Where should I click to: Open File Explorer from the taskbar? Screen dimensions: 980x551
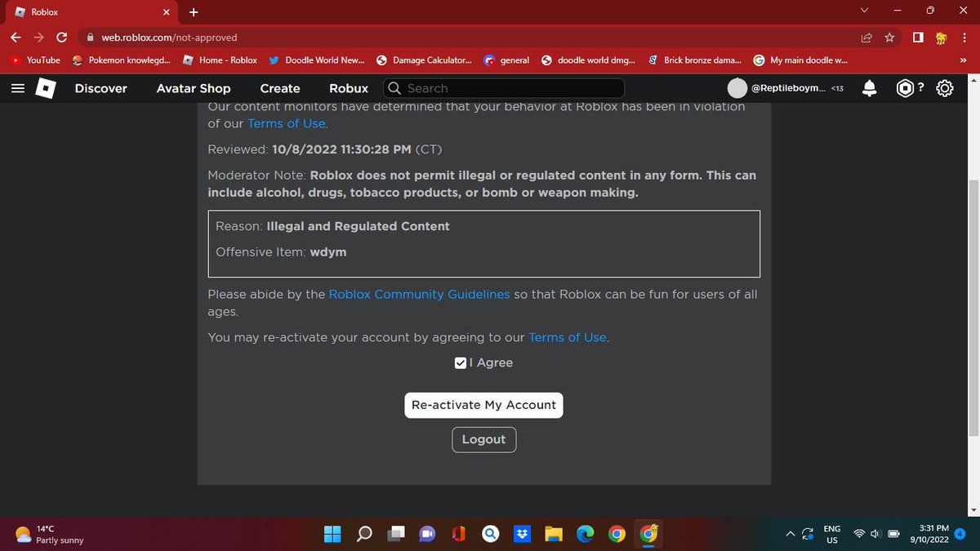[554, 534]
